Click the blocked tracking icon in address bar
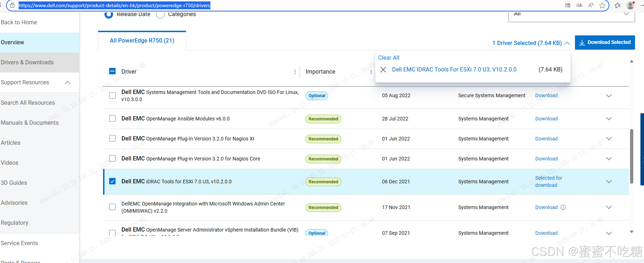Image resolution: width=644 pixels, height=263 pixels. (x=568, y=5)
